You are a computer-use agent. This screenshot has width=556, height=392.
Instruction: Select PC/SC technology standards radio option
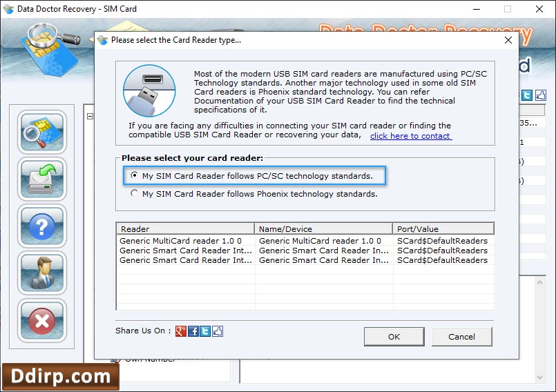[134, 175]
